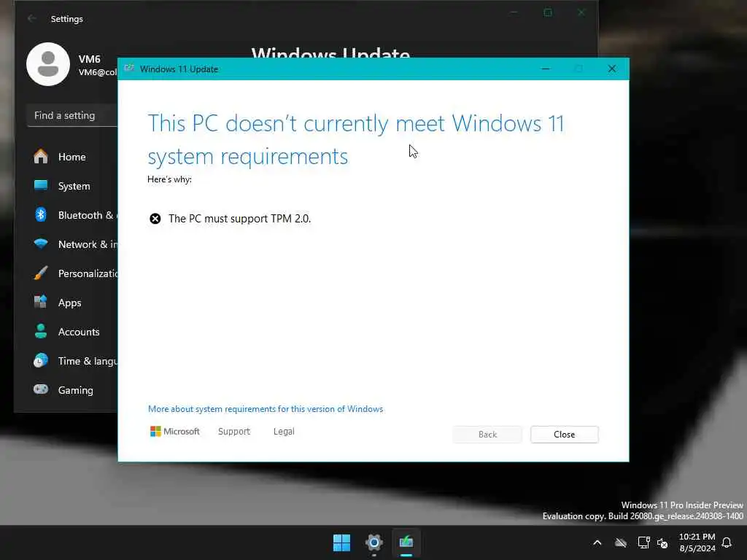747x560 pixels.
Task: Open the Support link in dialog footer
Action: (x=234, y=432)
